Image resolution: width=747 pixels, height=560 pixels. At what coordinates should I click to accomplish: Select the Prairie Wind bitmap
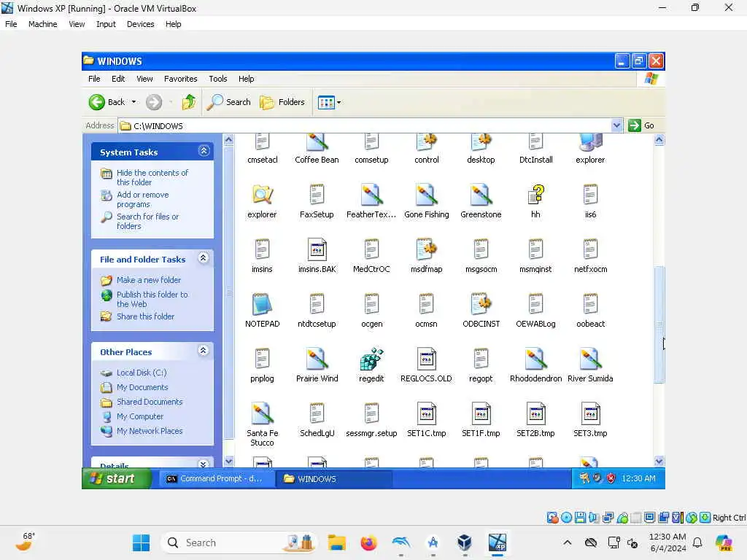point(317,359)
